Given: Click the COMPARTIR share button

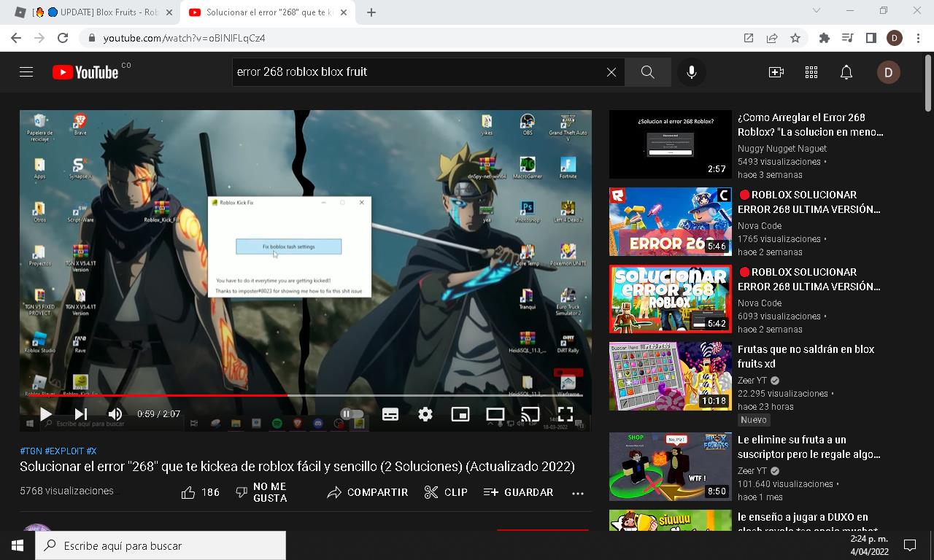Looking at the screenshot, I should [368, 492].
